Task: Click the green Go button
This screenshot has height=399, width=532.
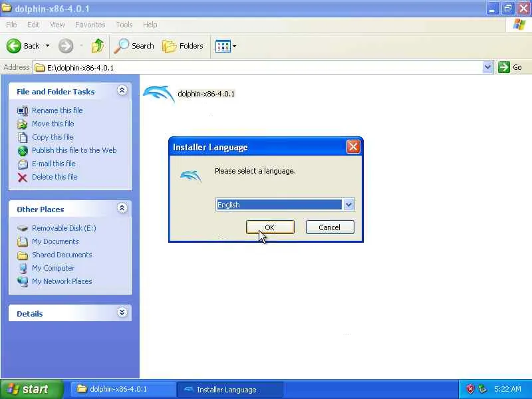Action: click(510, 67)
